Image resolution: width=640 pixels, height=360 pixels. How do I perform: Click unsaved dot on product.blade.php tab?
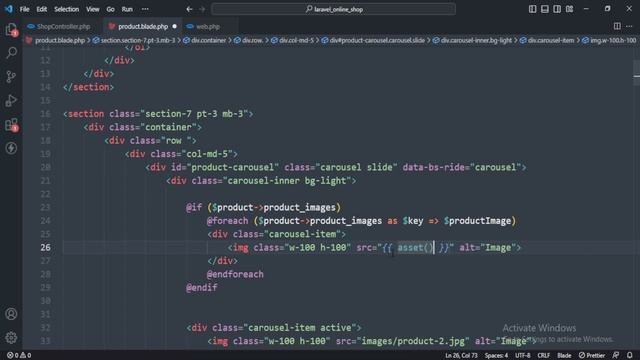[175, 27]
